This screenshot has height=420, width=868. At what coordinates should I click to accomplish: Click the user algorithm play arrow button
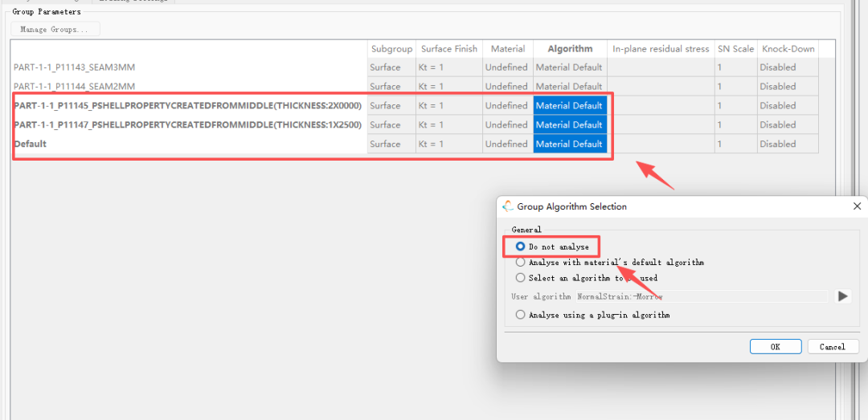[x=842, y=296]
